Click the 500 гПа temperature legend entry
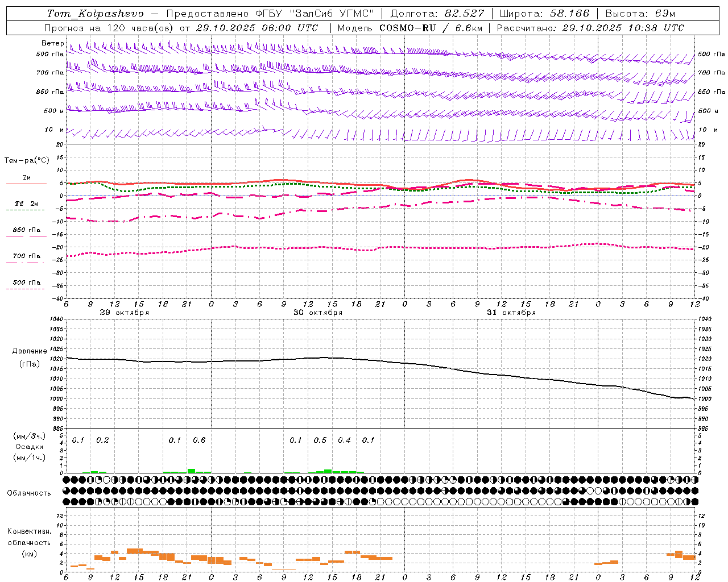Screen dimensions: 728x582 click(26, 282)
